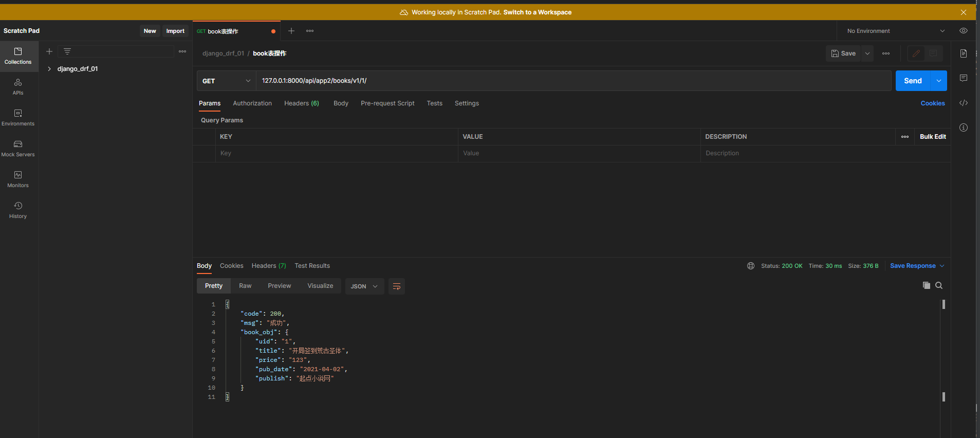980x438 pixels.
Task: Open the Environments sidebar panel
Action: tap(18, 118)
